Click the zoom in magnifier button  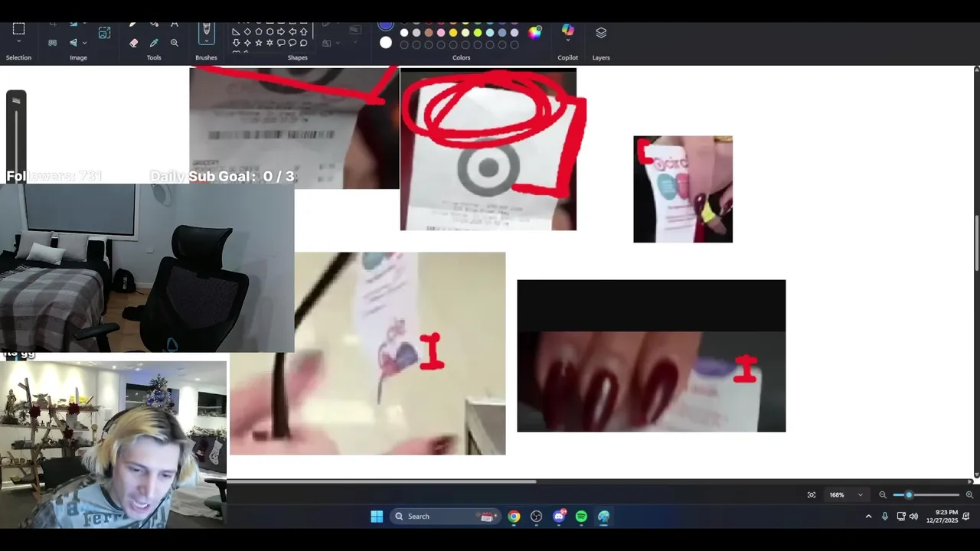pyautogui.click(x=969, y=494)
